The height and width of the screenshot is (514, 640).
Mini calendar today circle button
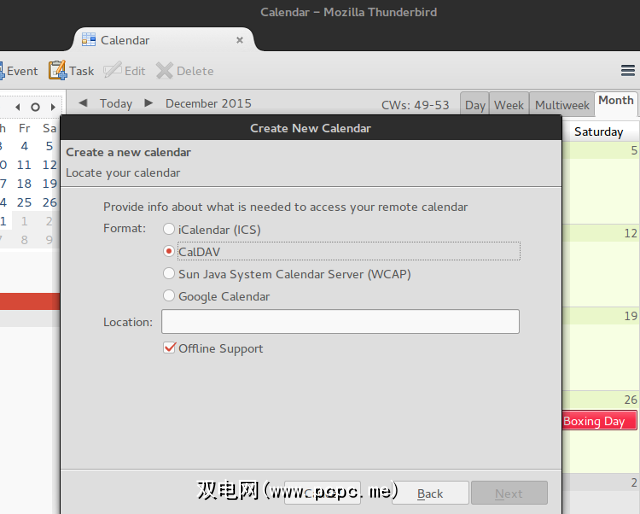pyautogui.click(x=36, y=107)
